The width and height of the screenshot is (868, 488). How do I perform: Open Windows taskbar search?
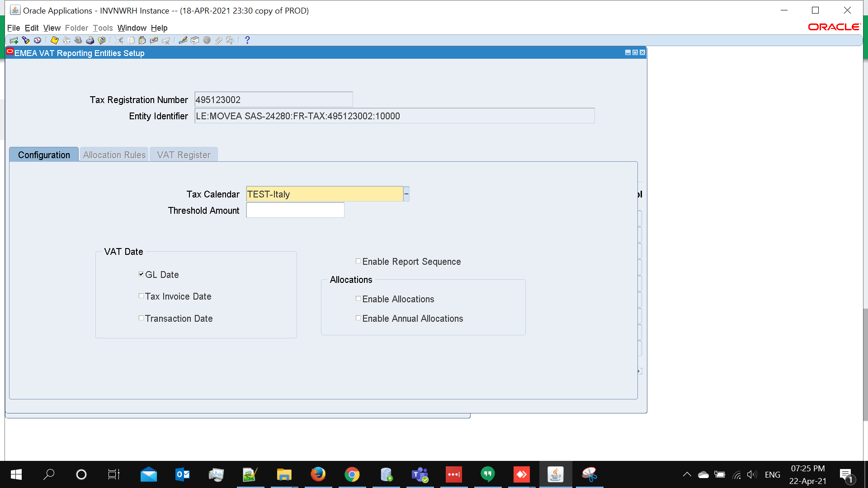[49, 474]
